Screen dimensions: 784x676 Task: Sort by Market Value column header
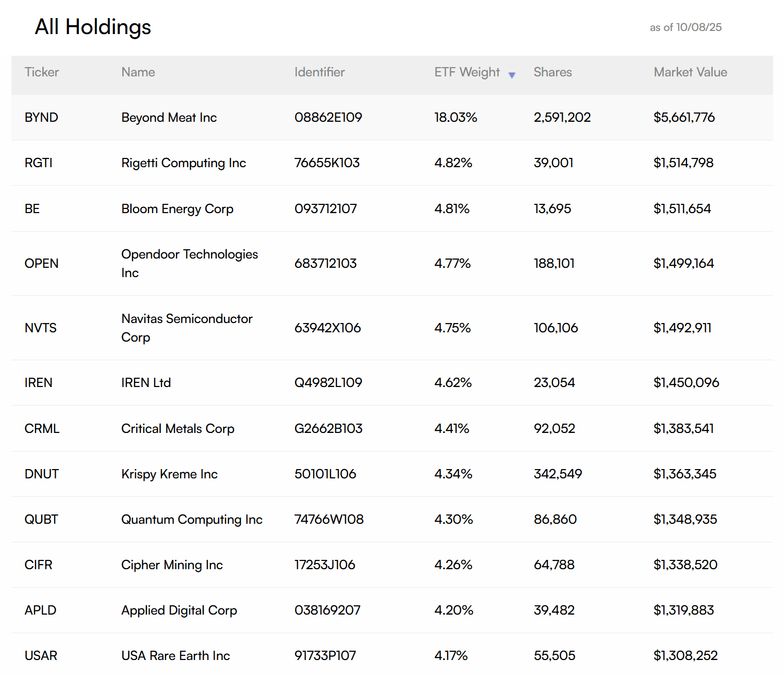(690, 72)
